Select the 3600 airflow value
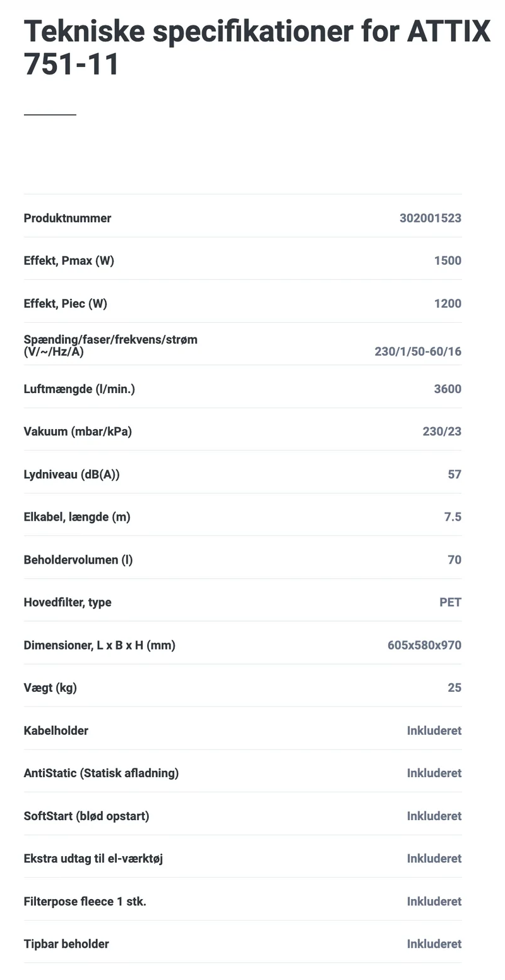 click(448, 389)
